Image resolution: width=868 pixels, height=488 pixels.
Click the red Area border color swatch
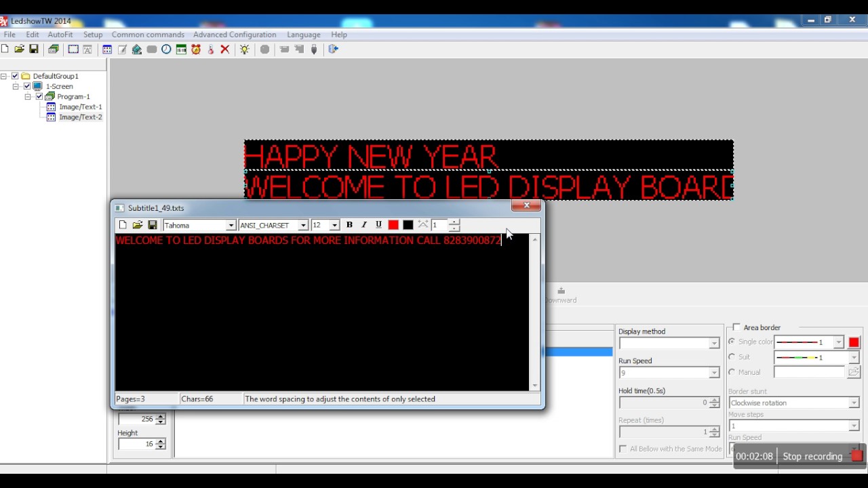[854, 342]
